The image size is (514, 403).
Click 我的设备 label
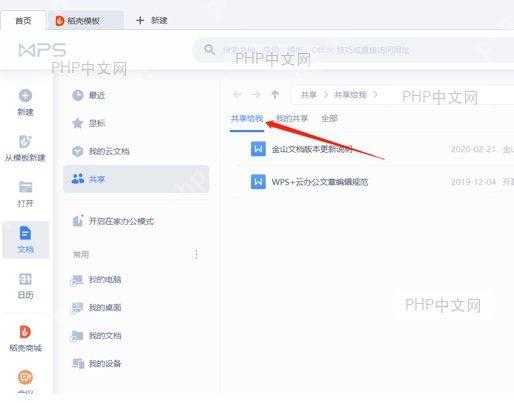tap(105, 363)
